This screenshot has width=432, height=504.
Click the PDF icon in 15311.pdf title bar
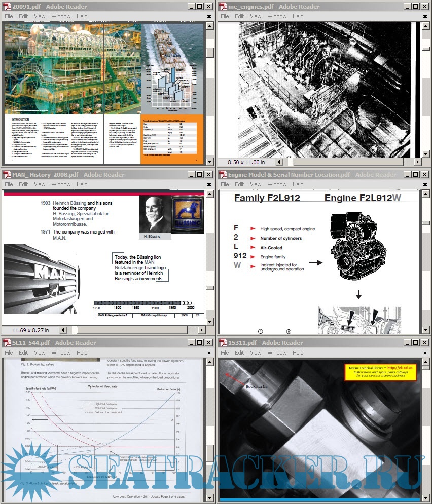[x=223, y=343]
